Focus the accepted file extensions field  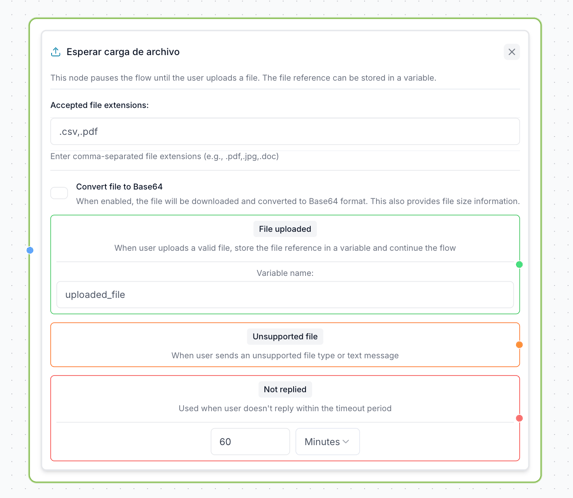coord(285,132)
